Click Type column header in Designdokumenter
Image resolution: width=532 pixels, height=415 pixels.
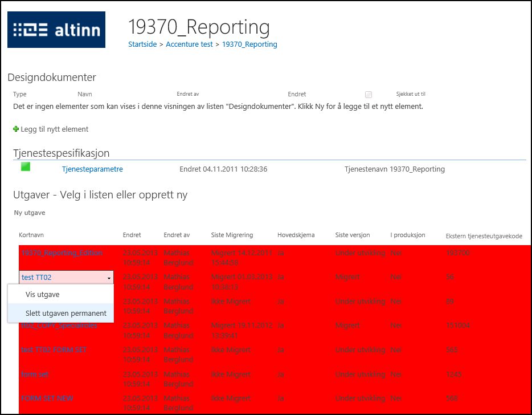(20, 94)
